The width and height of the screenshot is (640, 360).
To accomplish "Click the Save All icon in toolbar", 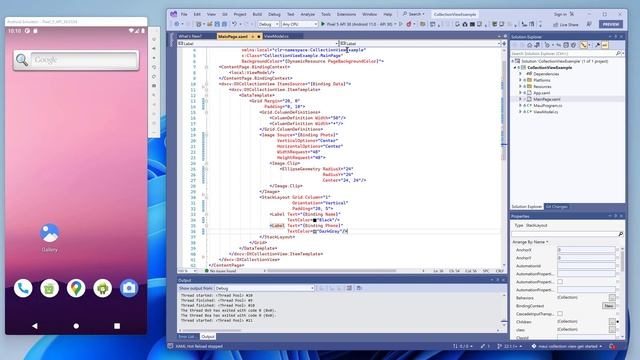I will 224,24.
